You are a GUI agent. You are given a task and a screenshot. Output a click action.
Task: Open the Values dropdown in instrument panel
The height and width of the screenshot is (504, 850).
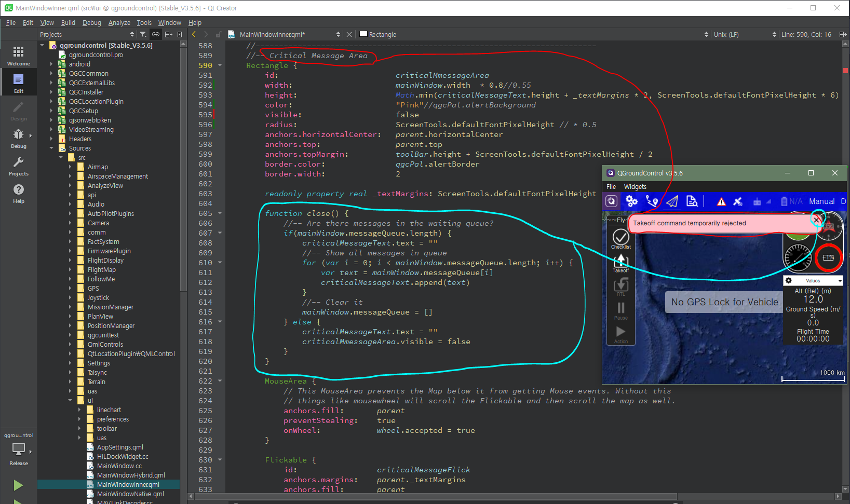(x=813, y=281)
